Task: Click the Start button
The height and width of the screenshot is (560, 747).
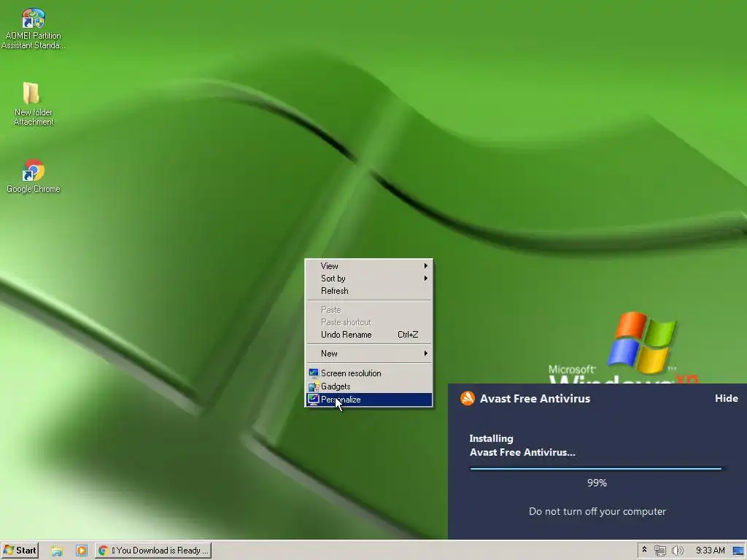Action: click(x=20, y=551)
